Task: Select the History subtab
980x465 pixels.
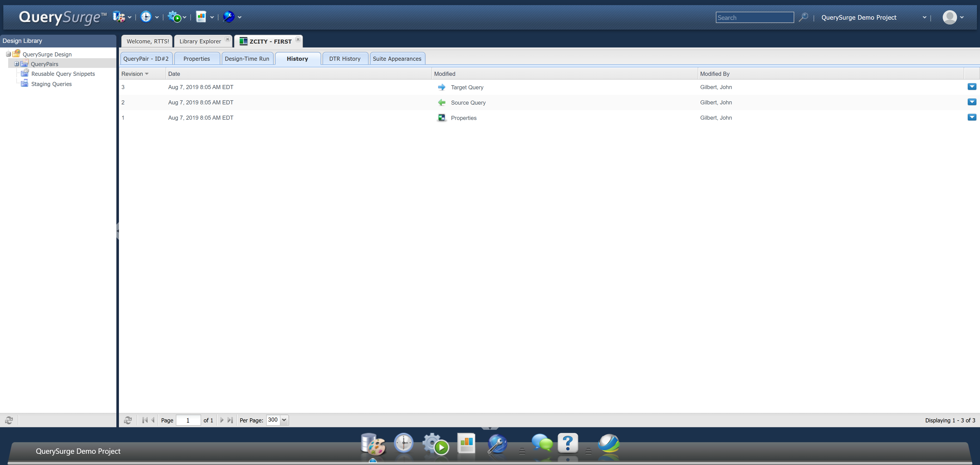Action: (298, 59)
